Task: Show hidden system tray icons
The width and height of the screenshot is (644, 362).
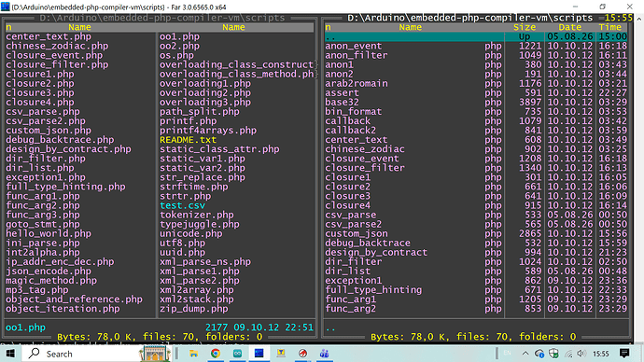Action: point(525,354)
